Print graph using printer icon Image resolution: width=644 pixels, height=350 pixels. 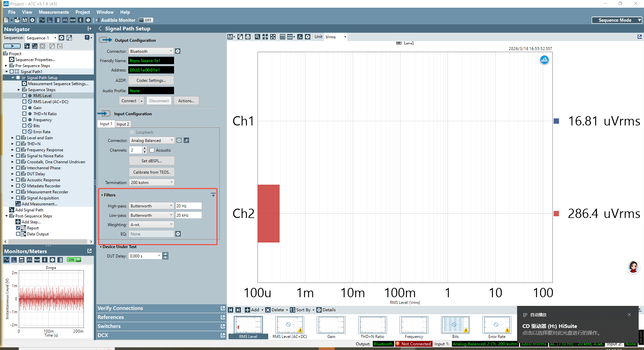pos(248,37)
